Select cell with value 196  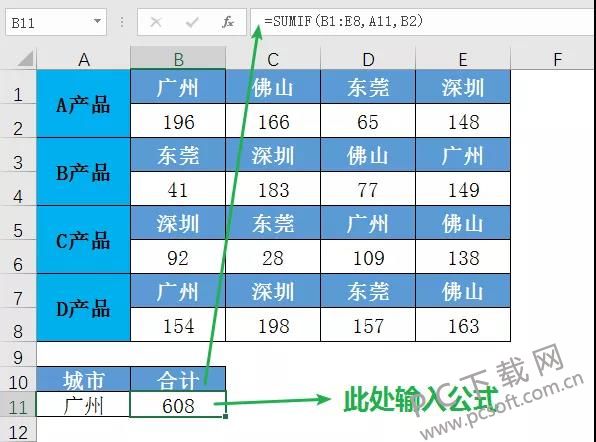tap(178, 121)
